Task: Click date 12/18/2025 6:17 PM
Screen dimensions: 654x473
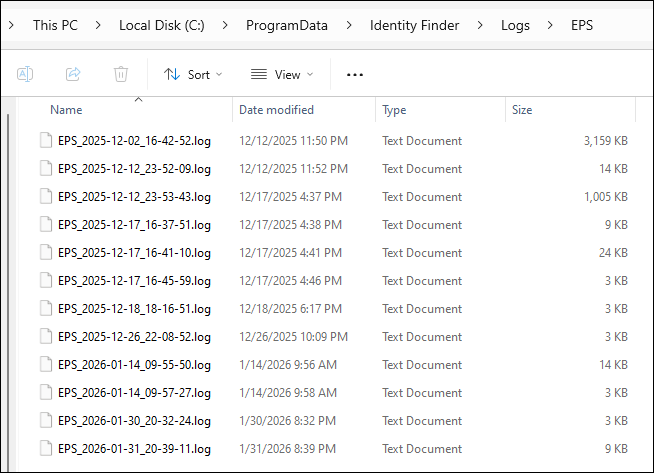Action: coord(290,309)
